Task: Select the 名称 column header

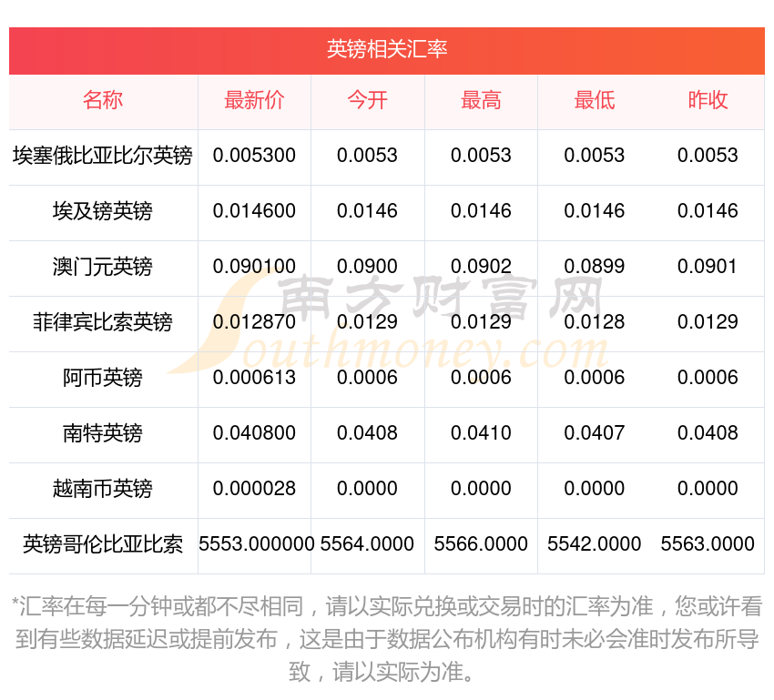Action: point(103,100)
